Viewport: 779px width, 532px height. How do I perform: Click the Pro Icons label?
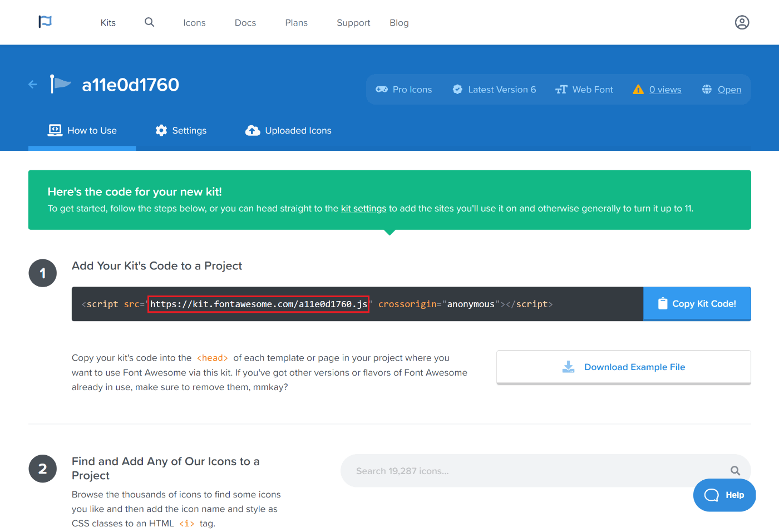(x=412, y=90)
